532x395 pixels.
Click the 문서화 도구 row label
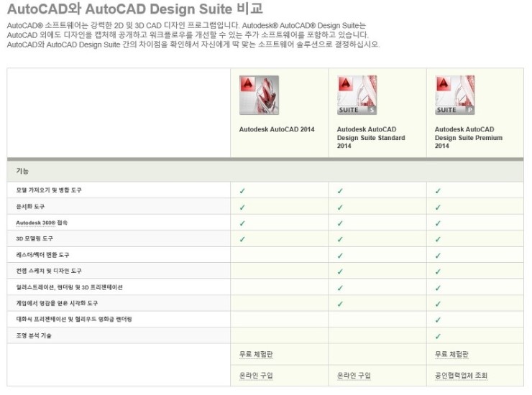(x=30, y=206)
